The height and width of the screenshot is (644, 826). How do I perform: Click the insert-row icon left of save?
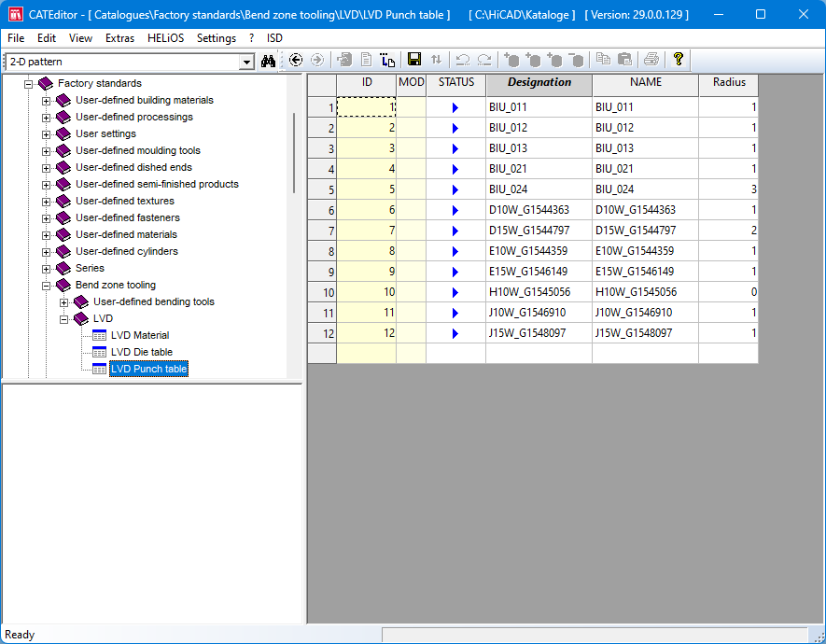(387, 60)
